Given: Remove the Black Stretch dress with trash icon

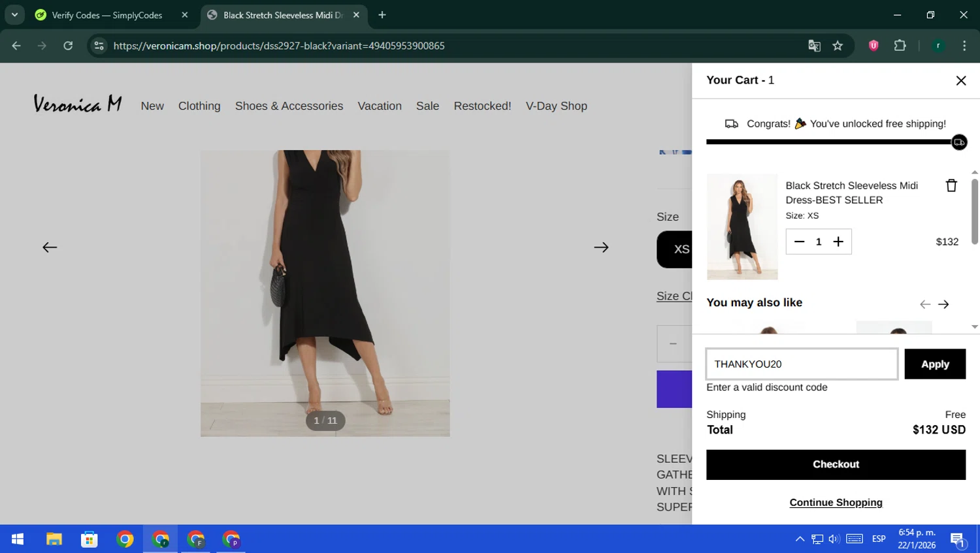Looking at the screenshot, I should point(951,185).
